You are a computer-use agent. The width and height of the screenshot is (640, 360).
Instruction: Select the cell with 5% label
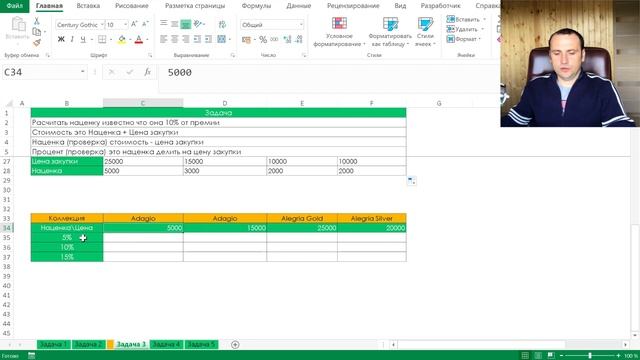pos(67,238)
